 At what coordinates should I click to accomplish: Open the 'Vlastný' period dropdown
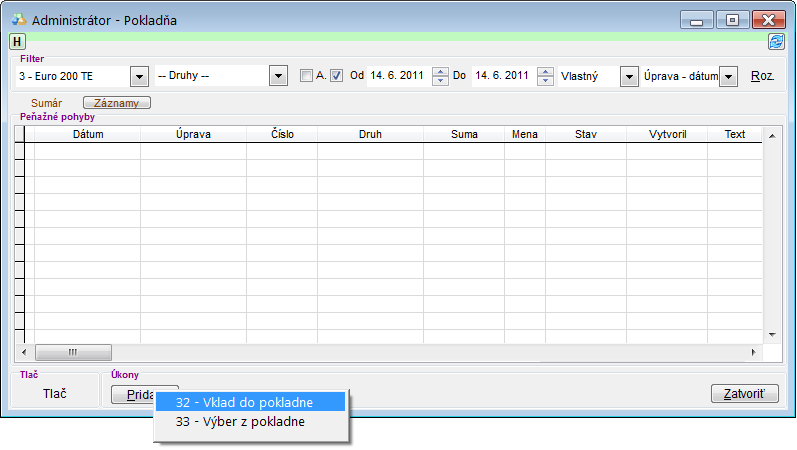pyautogui.click(x=629, y=76)
